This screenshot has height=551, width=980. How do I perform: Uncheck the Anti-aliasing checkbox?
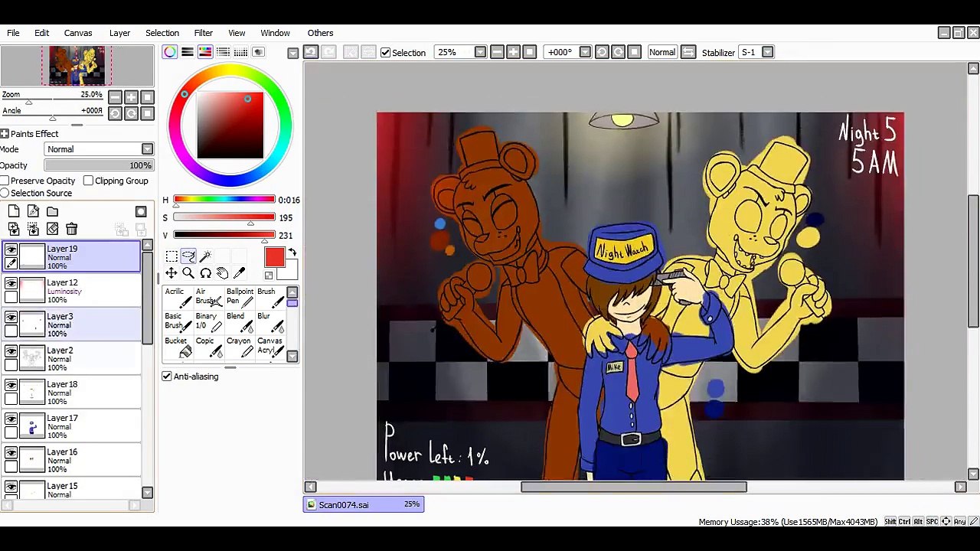click(x=167, y=377)
